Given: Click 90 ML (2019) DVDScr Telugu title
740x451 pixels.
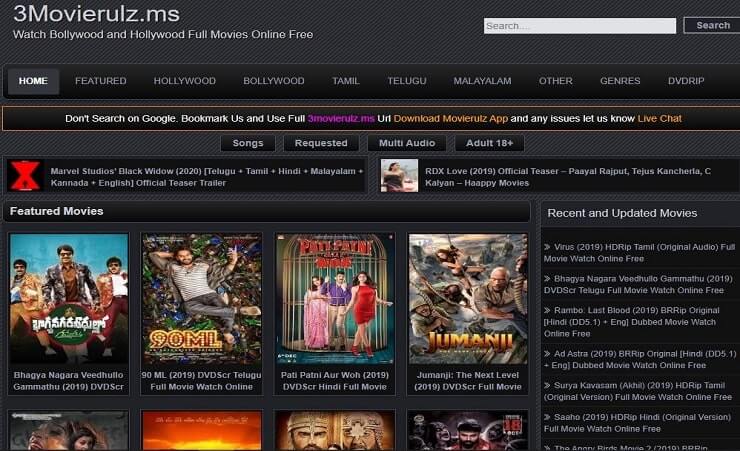Looking at the screenshot, I should [x=202, y=381].
